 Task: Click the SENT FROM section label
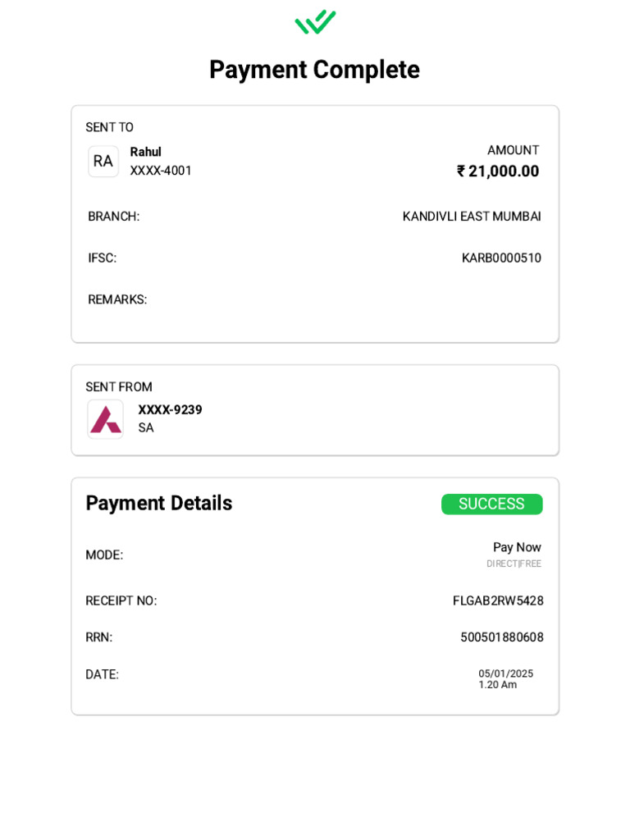[x=119, y=387]
